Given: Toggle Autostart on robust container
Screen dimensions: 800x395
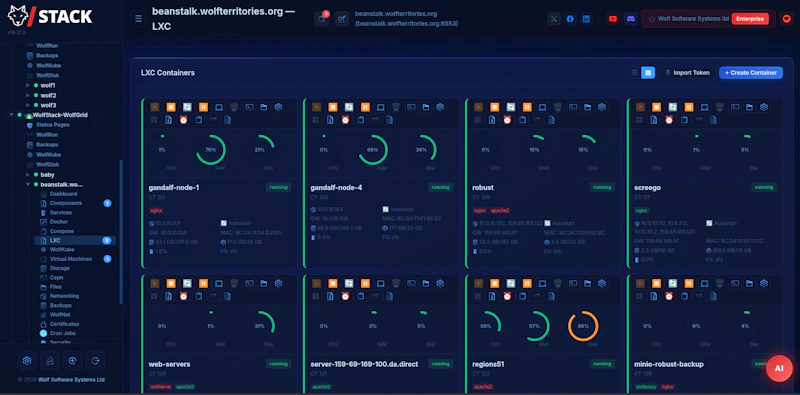Looking at the screenshot, I should [x=559, y=224].
